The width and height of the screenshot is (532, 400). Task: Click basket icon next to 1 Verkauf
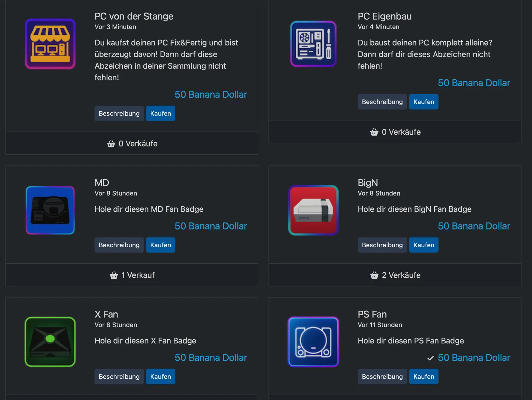click(114, 275)
